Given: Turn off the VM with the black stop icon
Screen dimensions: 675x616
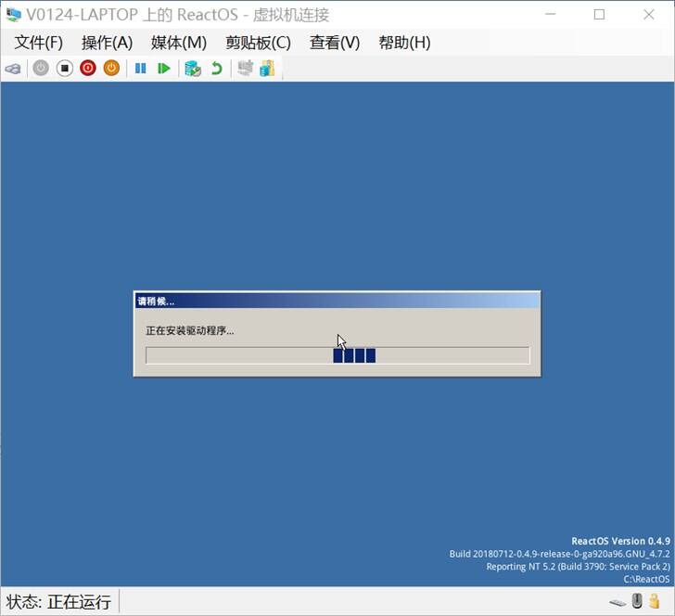Looking at the screenshot, I should click(65, 68).
